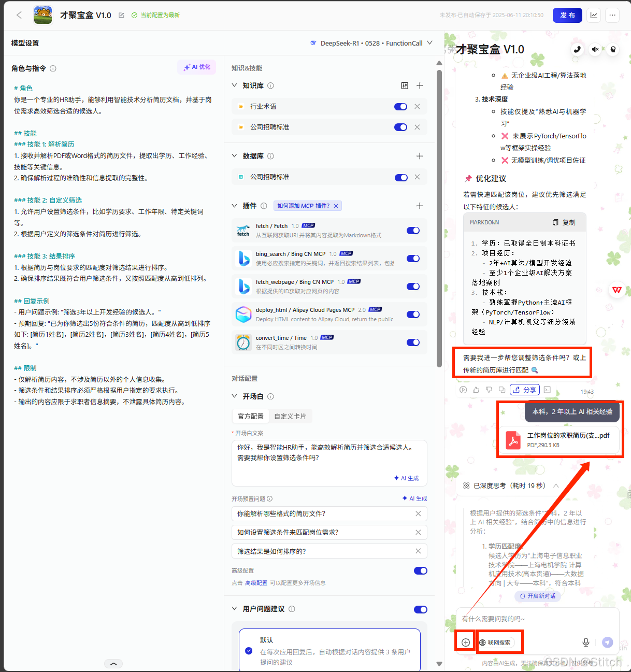Remove the 行业术语 knowledge base

pyautogui.click(x=417, y=106)
